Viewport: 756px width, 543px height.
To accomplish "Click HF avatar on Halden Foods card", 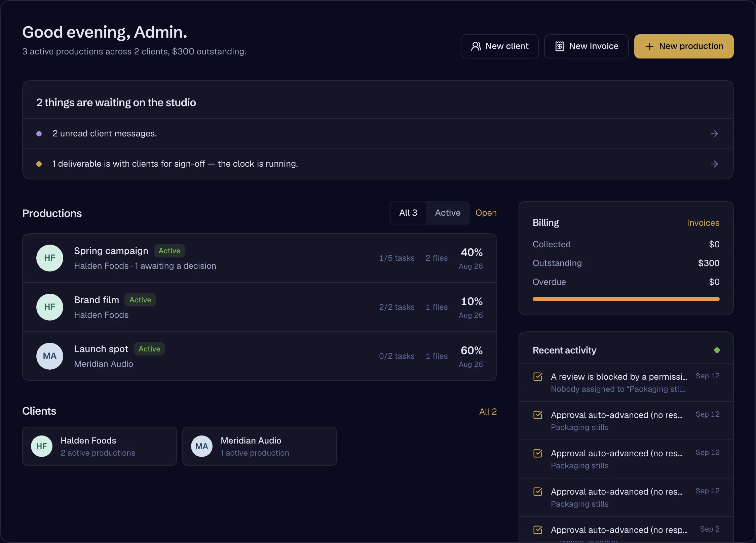I will pyautogui.click(x=42, y=446).
